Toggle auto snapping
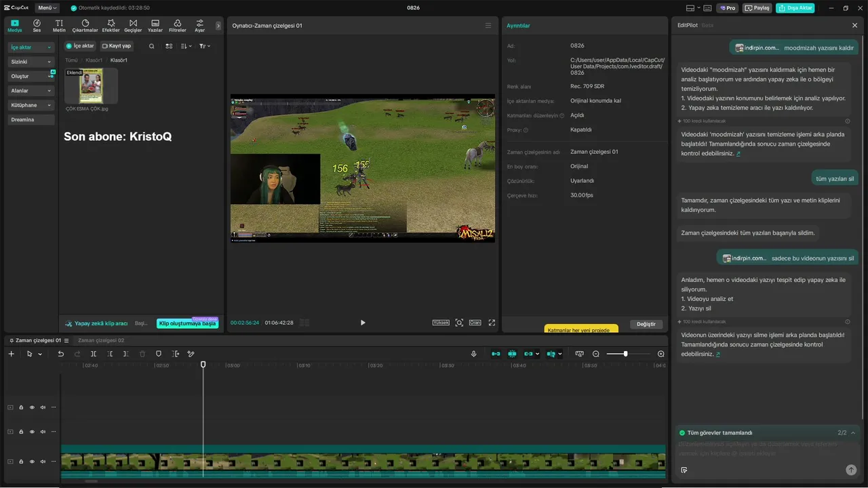868x488 pixels. point(512,354)
